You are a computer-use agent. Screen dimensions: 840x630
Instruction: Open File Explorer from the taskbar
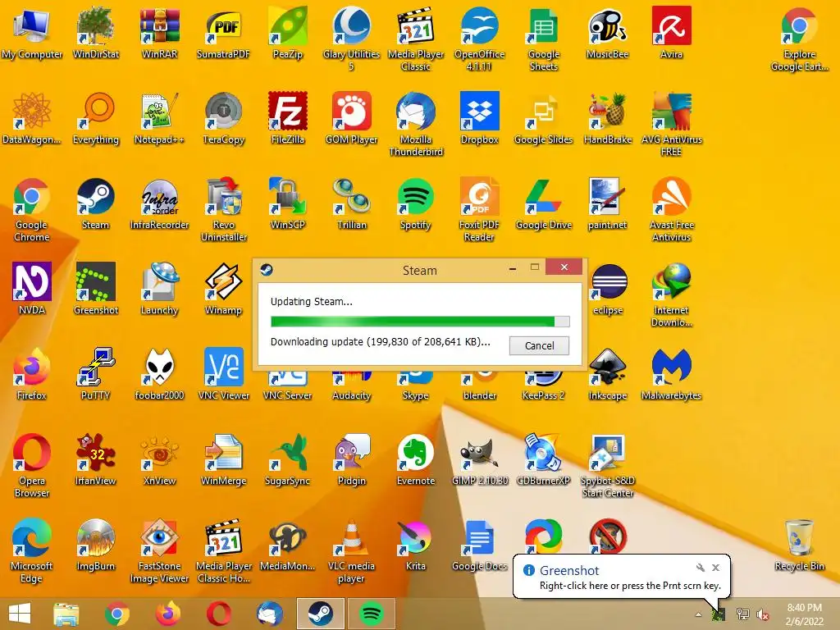click(x=66, y=614)
